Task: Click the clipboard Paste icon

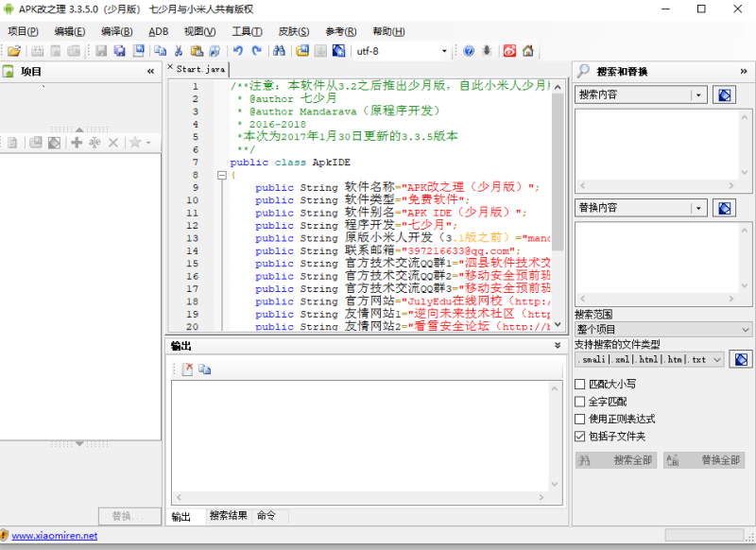Action: coord(197,51)
